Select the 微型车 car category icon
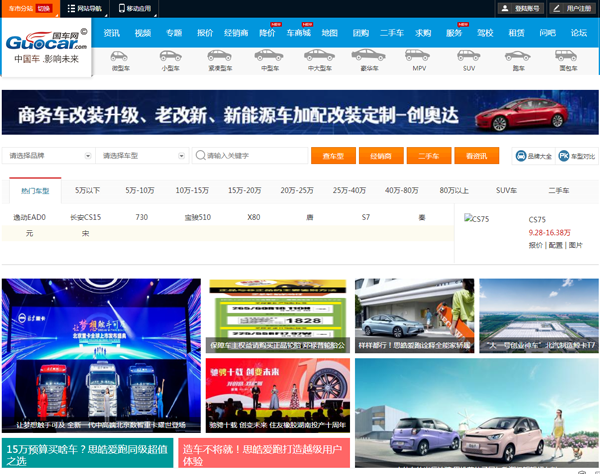This screenshot has width=600, height=474. point(119,56)
